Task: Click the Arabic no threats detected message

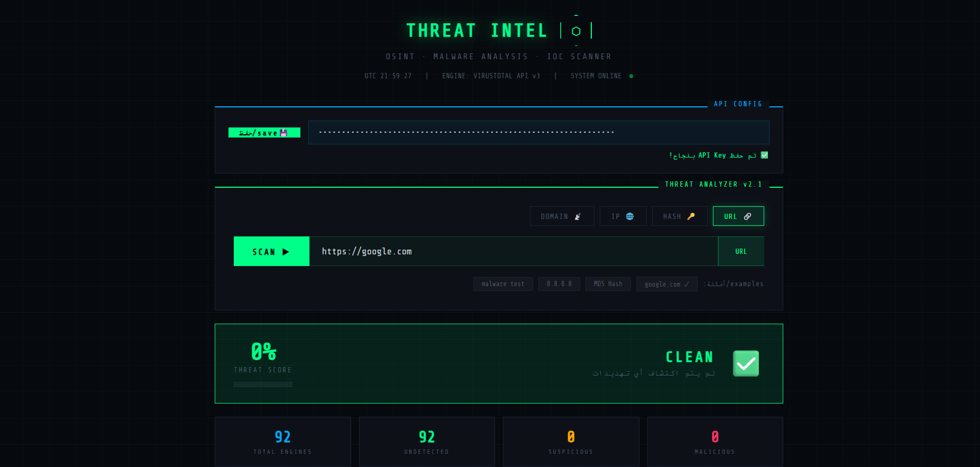Action: [654, 373]
